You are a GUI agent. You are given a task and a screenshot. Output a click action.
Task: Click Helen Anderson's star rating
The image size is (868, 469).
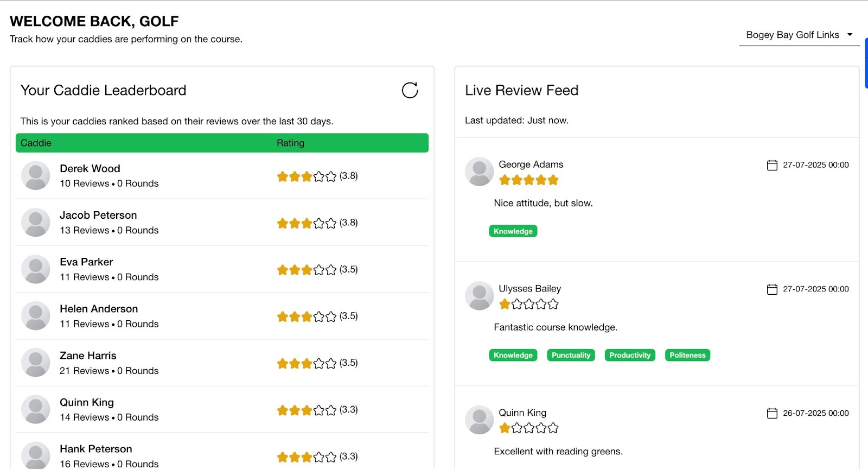[x=307, y=316]
